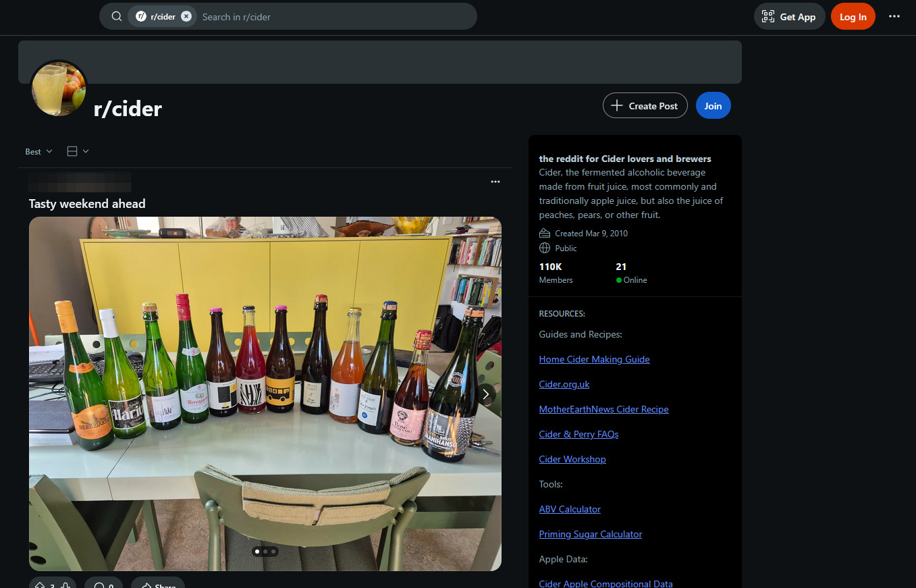The image size is (916, 588).
Task: Click the Created Mar 9, 2010 text
Action: click(591, 233)
